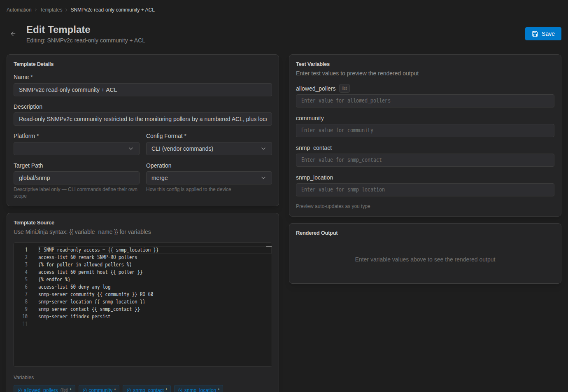Image resolution: width=568 pixels, height=392 pixels.
Task: Click the community variable chip
Action: tap(99, 390)
